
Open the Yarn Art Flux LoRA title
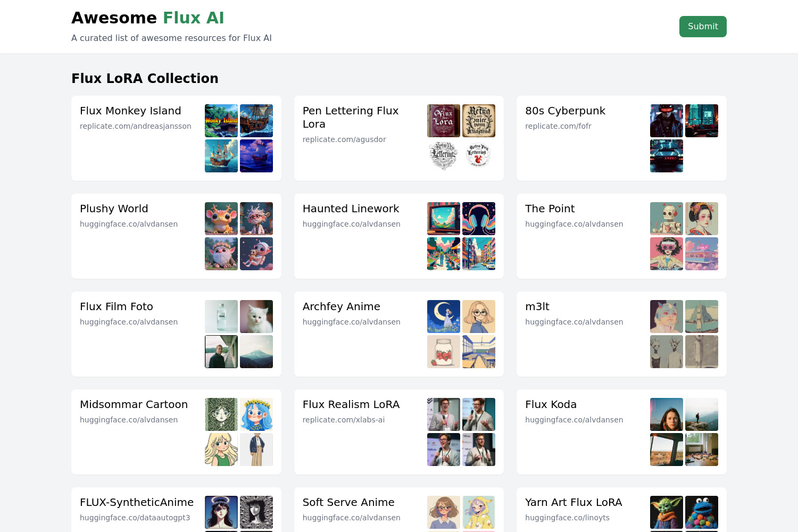click(573, 502)
